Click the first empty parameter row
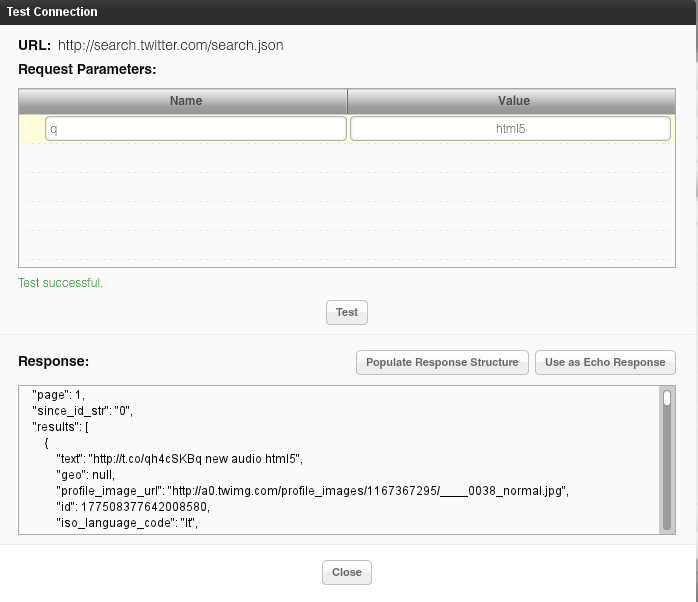698x602 pixels. pos(348,158)
